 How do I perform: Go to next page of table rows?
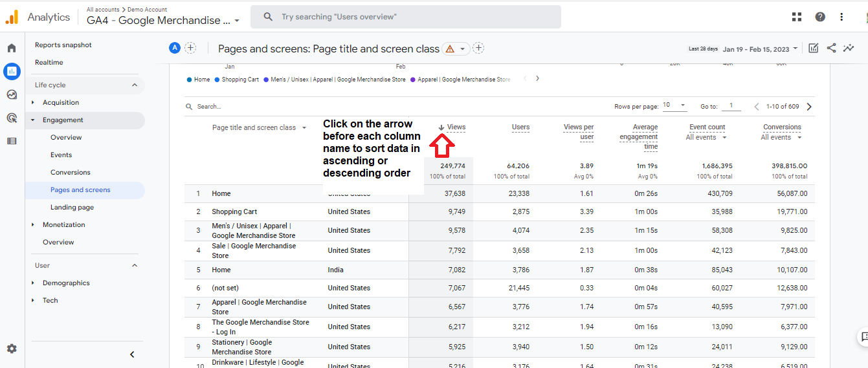click(809, 107)
